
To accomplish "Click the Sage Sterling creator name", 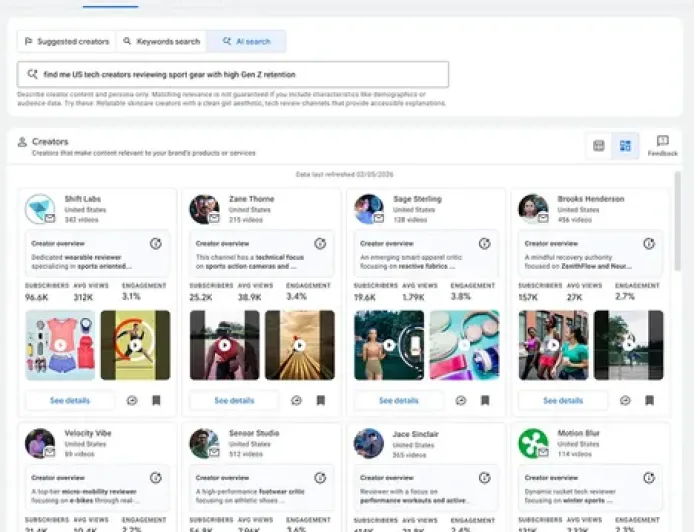I will click(417, 199).
